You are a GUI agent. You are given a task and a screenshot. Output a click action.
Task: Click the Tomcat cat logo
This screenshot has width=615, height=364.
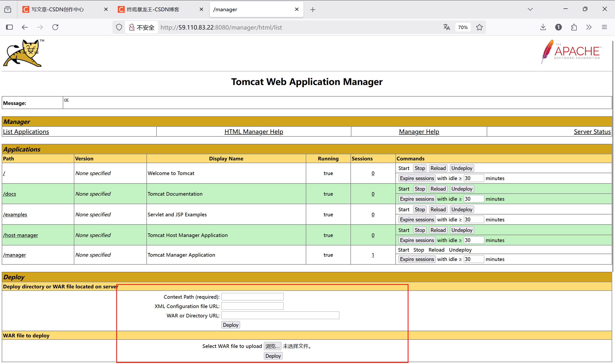(24, 53)
